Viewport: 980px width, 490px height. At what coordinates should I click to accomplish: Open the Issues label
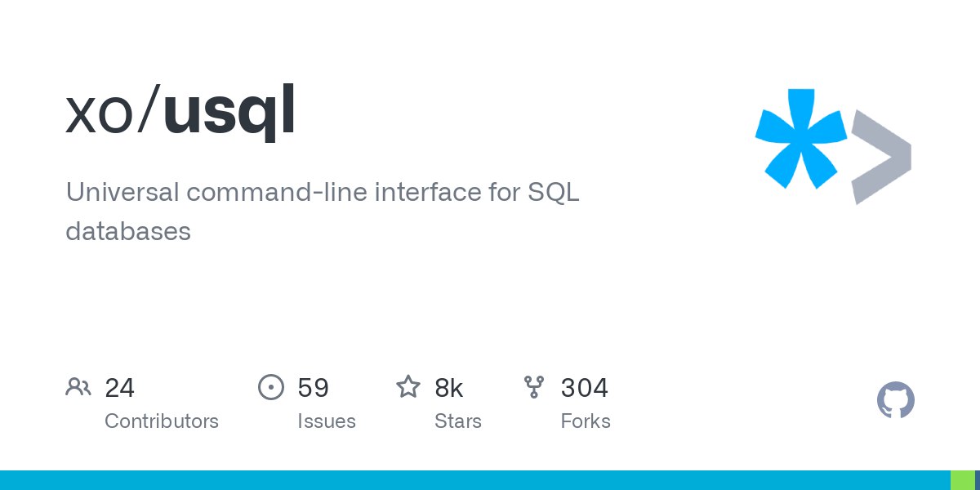(327, 421)
